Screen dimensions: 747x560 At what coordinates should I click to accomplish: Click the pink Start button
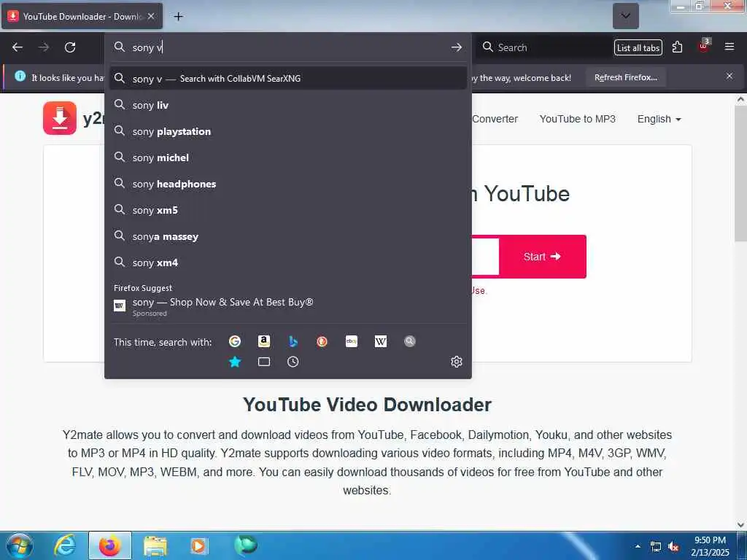point(542,257)
